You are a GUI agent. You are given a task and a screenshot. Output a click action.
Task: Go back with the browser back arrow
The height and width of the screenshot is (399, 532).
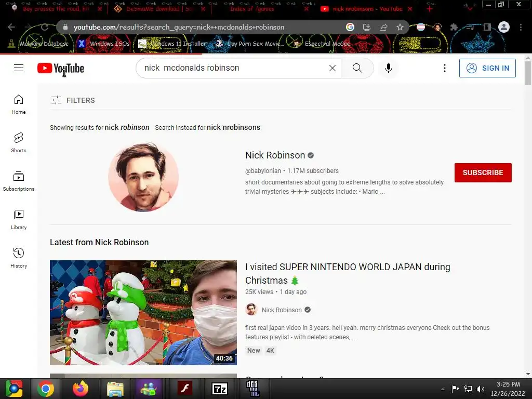(x=11, y=27)
